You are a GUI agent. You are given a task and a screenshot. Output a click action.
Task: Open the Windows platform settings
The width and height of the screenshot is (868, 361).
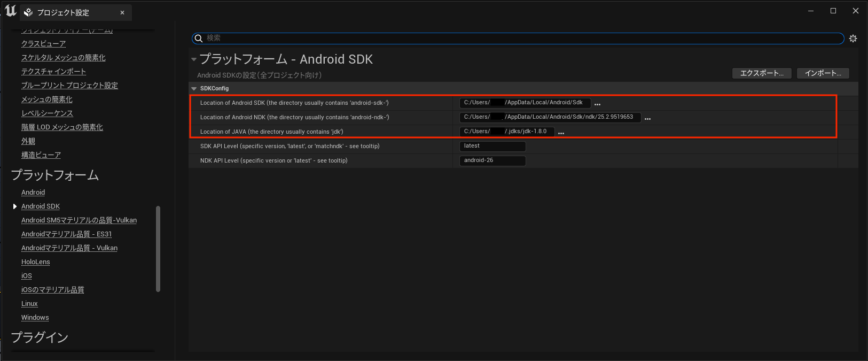(x=35, y=318)
